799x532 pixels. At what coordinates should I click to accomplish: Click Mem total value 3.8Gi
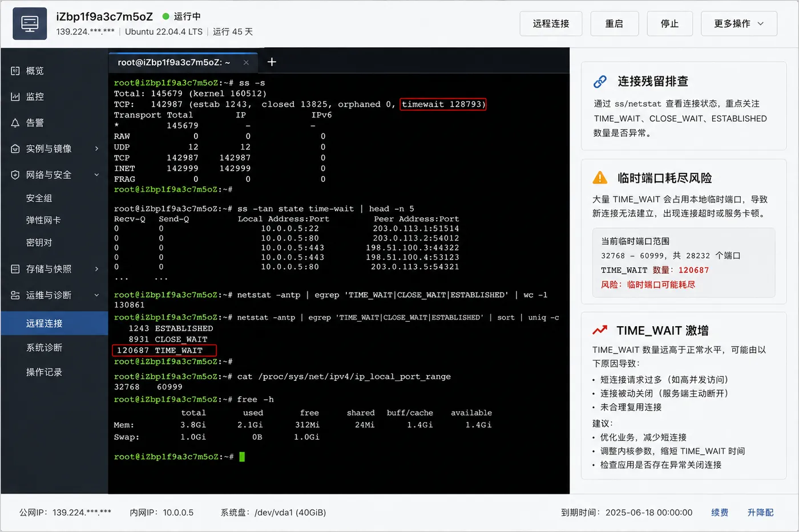[x=193, y=425]
